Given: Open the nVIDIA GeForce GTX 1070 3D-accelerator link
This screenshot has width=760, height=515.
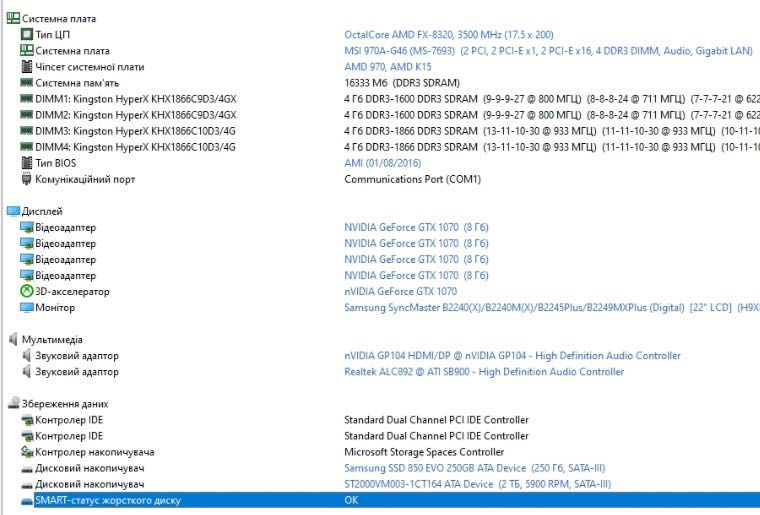Looking at the screenshot, I should tap(400, 291).
